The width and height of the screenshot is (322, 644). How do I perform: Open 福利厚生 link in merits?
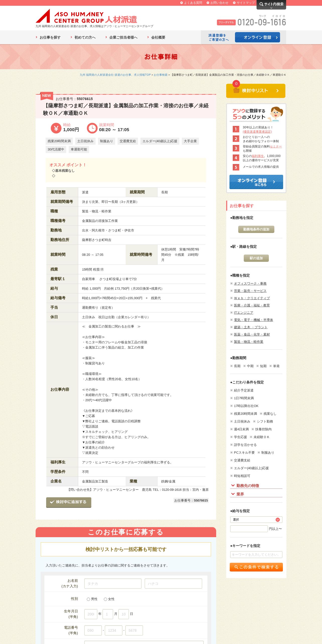coord(258,156)
